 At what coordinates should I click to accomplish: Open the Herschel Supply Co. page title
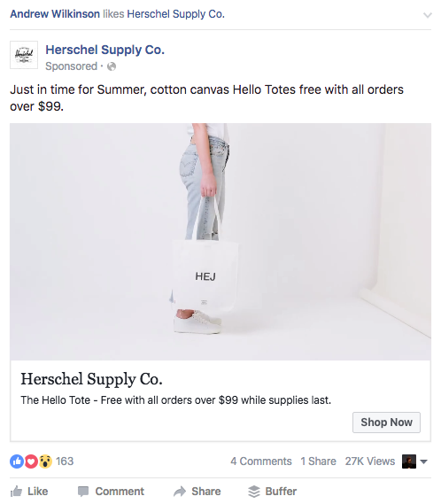(x=104, y=50)
